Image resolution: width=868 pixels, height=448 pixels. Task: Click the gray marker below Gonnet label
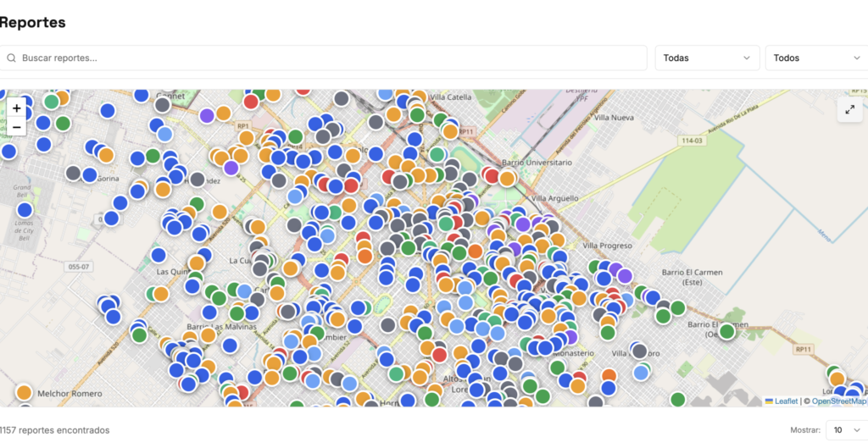pos(162,105)
